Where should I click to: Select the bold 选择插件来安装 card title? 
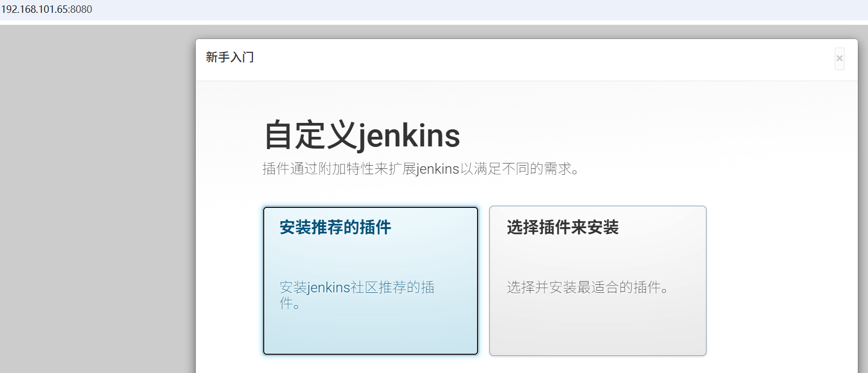click(x=563, y=227)
